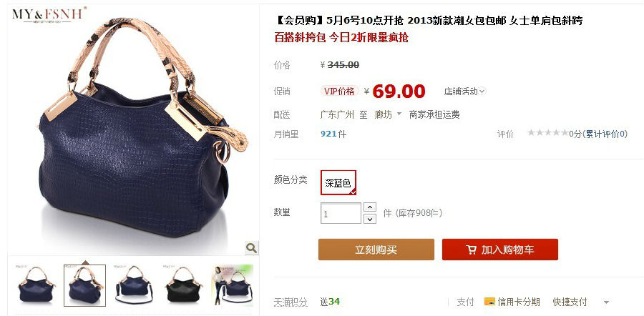The height and width of the screenshot is (316, 644).
Task: Increase quantity with the up arrow
Action: (370, 207)
